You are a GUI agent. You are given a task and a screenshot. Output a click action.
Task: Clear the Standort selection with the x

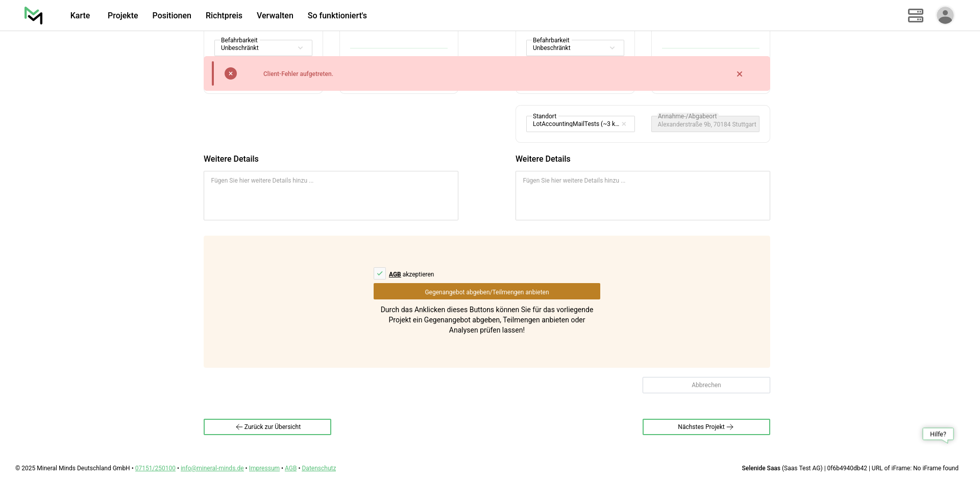pyautogui.click(x=624, y=124)
